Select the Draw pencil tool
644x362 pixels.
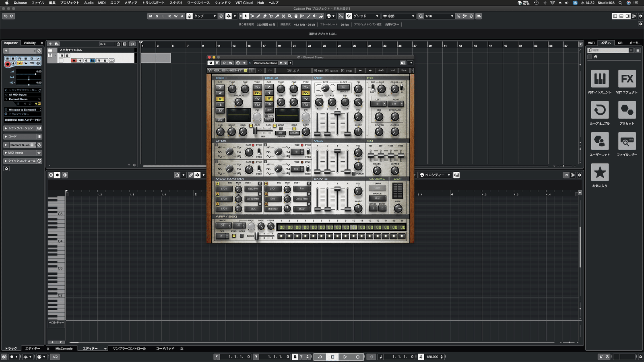click(x=258, y=16)
